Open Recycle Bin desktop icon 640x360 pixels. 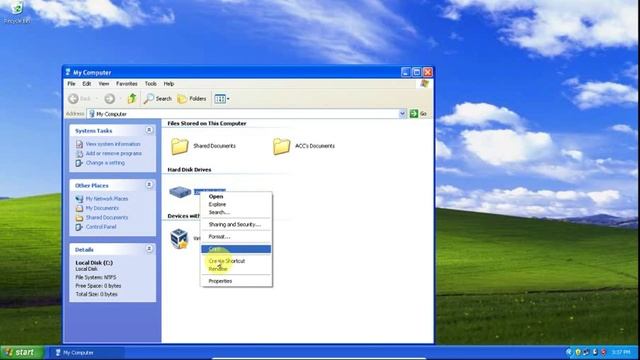[x=17, y=12]
